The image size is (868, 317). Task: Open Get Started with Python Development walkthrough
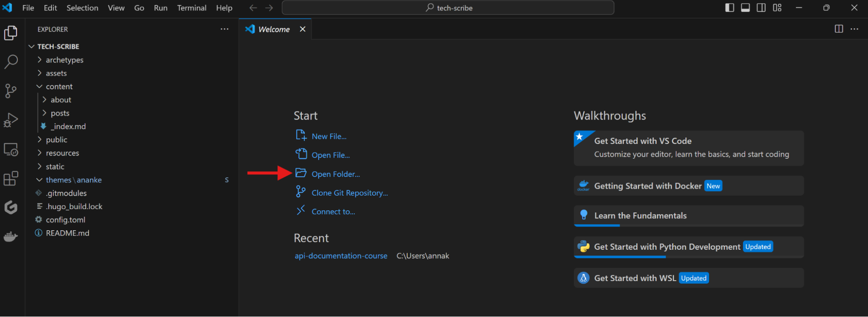coord(689,247)
